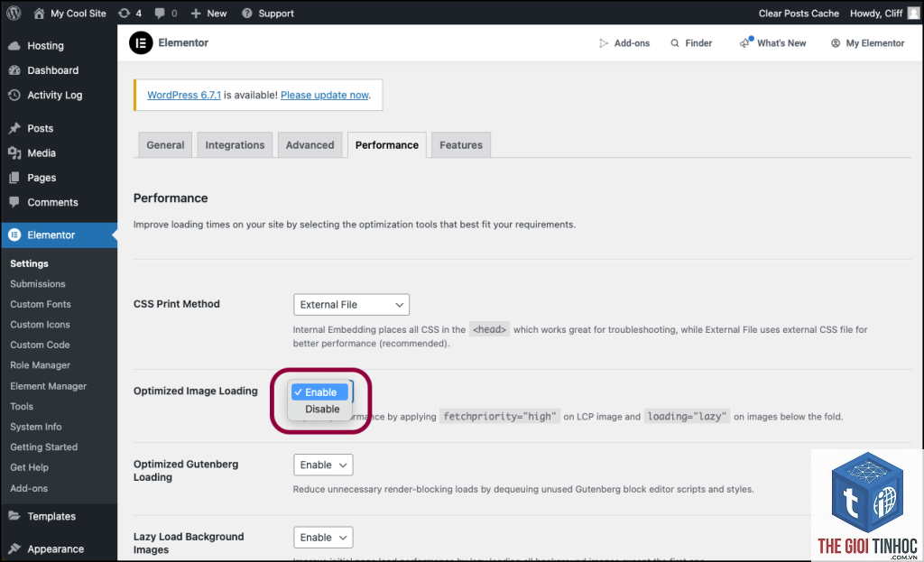Image resolution: width=924 pixels, height=562 pixels.
Task: Click the WordPress logo icon
Action: click(x=14, y=13)
